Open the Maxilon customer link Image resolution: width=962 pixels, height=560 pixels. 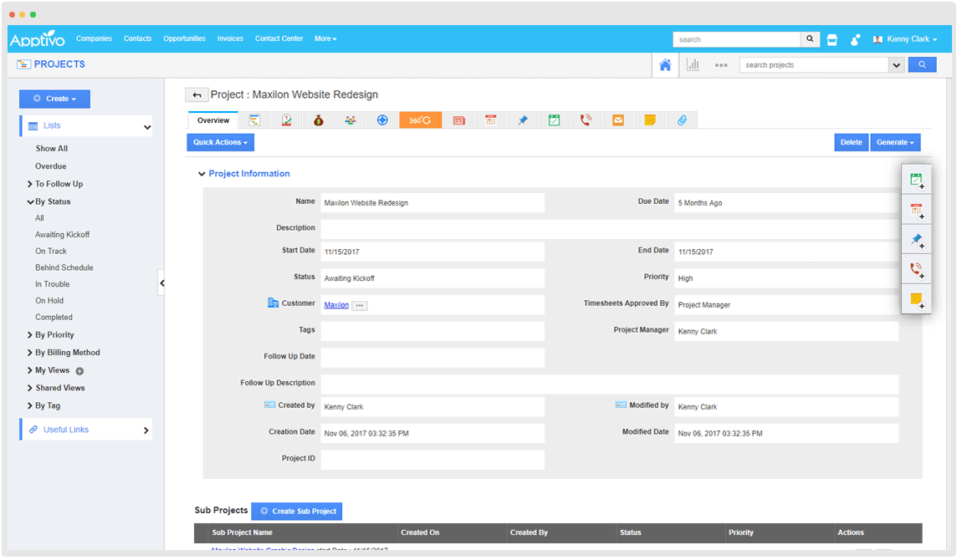pos(336,305)
